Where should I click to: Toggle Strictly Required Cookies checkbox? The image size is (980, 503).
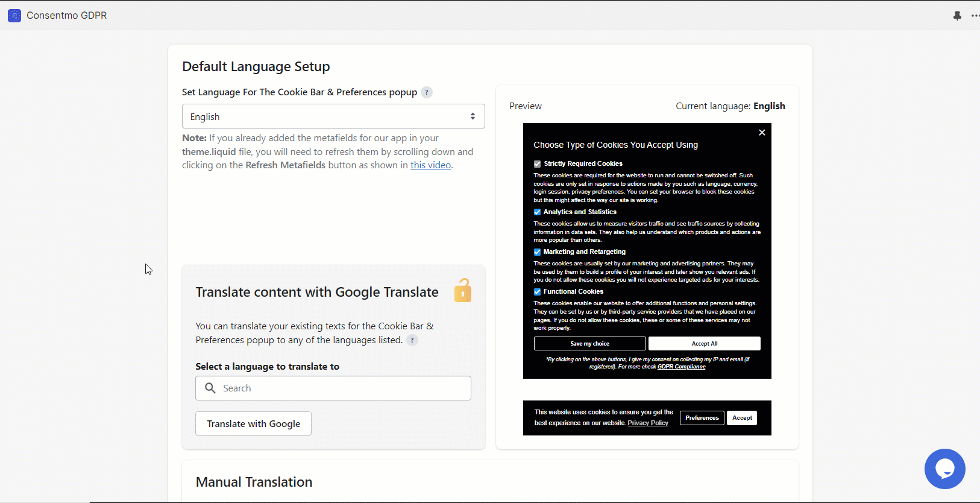click(537, 164)
